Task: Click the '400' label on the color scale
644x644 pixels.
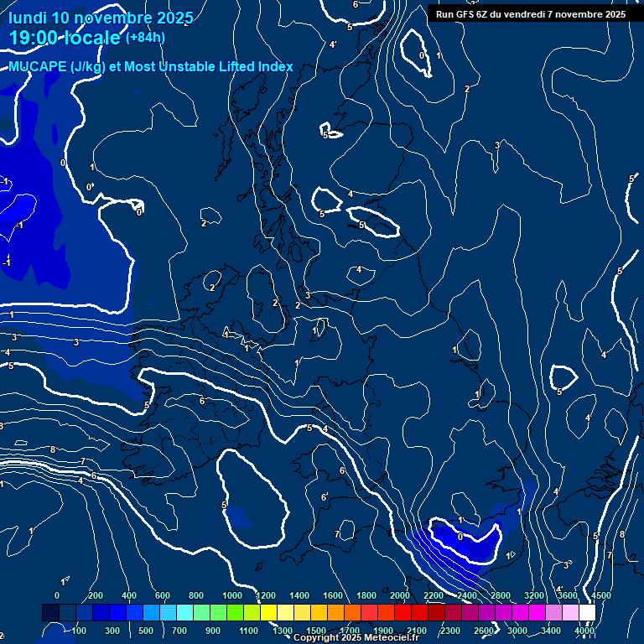Action: (129, 595)
